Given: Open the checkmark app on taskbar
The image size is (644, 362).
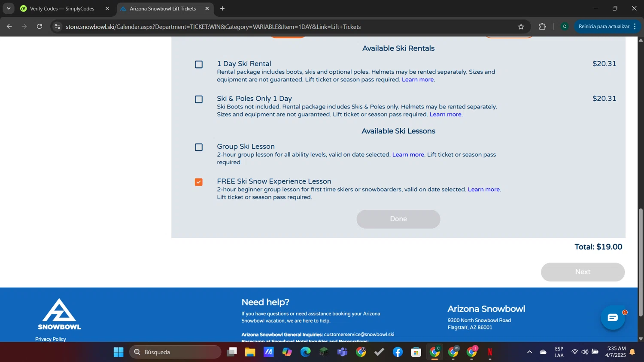Looking at the screenshot, I should (380, 352).
